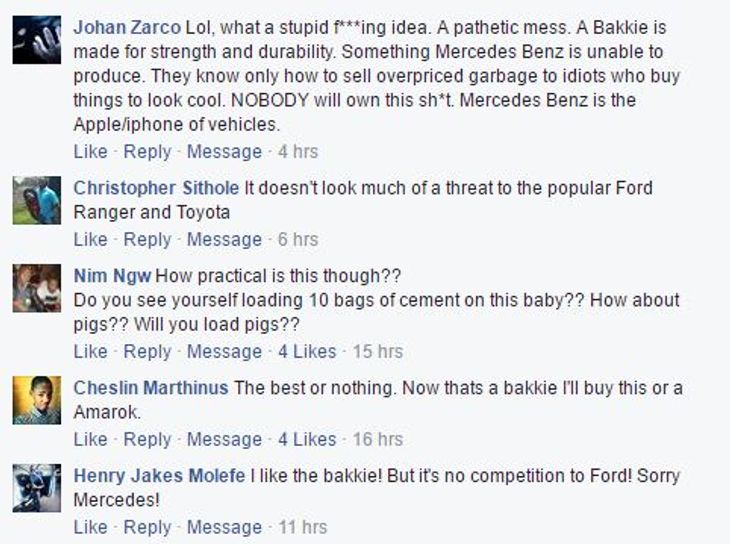This screenshot has height=544, width=730.
Task: Message Henry Jakes Molefe from his comment
Action: (224, 528)
